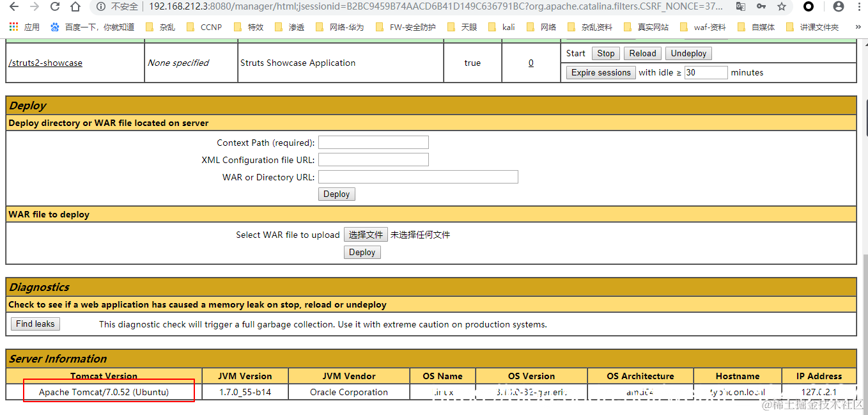
Task: Open saved password key icon
Action: coord(761,7)
